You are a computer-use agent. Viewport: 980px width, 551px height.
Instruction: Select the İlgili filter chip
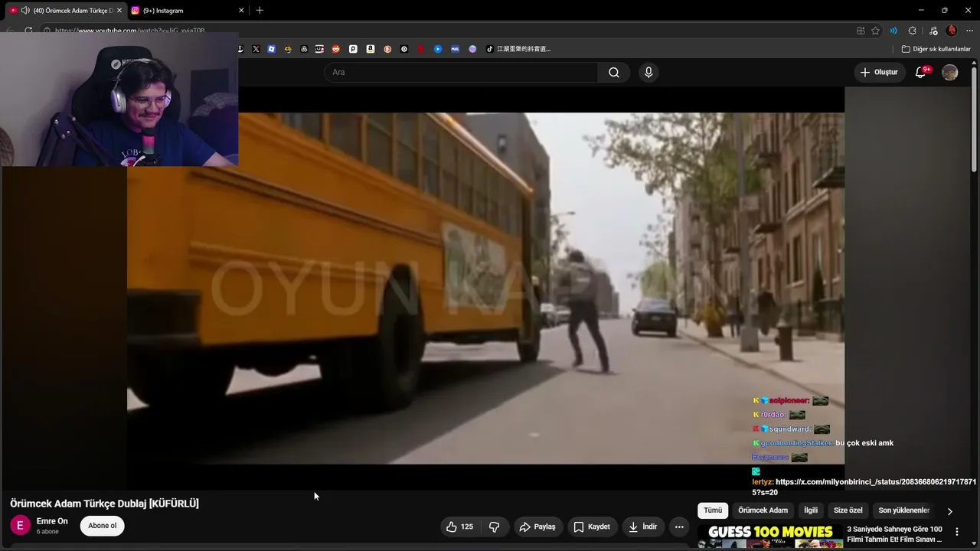click(x=811, y=510)
